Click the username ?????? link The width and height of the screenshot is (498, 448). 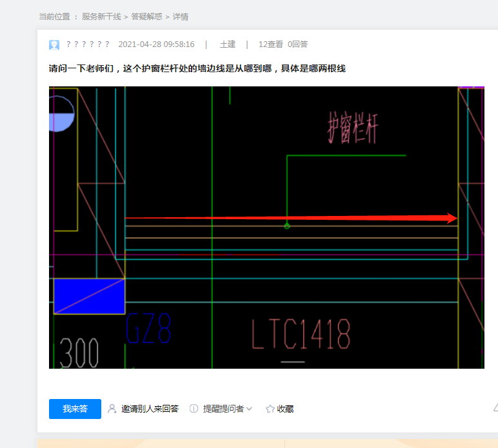[x=88, y=44]
